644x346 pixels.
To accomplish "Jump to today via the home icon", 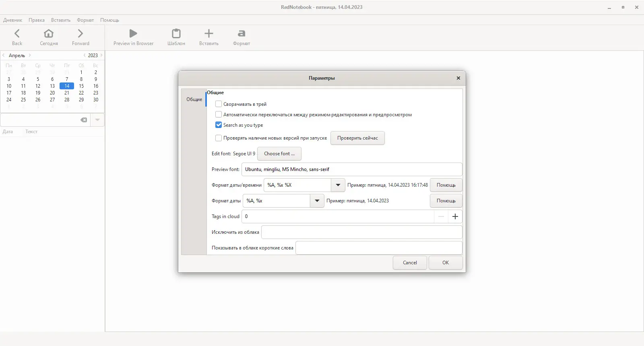I will coord(49,33).
